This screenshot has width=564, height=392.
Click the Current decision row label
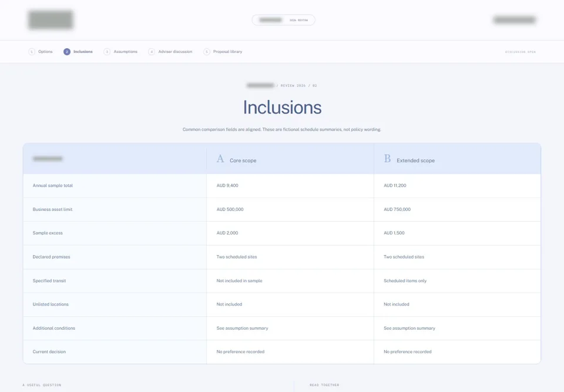pos(49,351)
